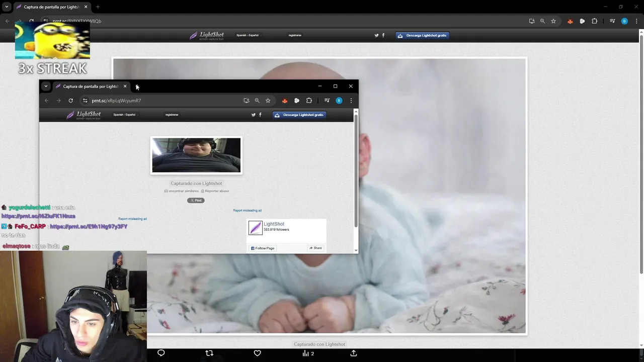The height and width of the screenshot is (362, 644).
Task: Open Spanish - Español dropdown in background window
Action: click(248, 35)
